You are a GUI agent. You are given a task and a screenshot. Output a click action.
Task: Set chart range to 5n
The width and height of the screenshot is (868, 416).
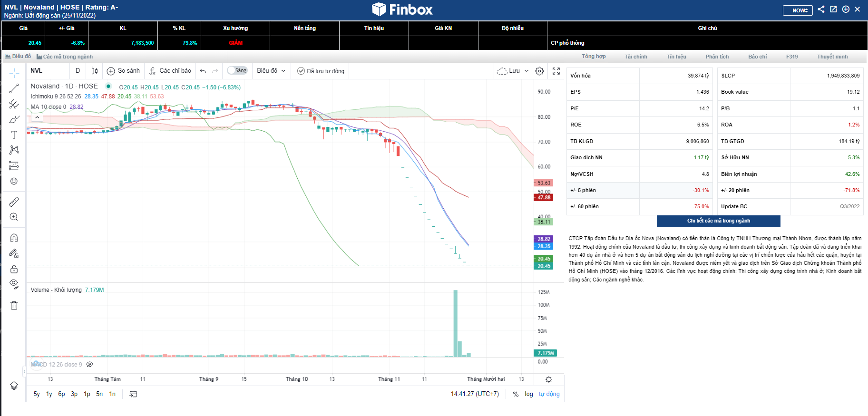point(99,394)
